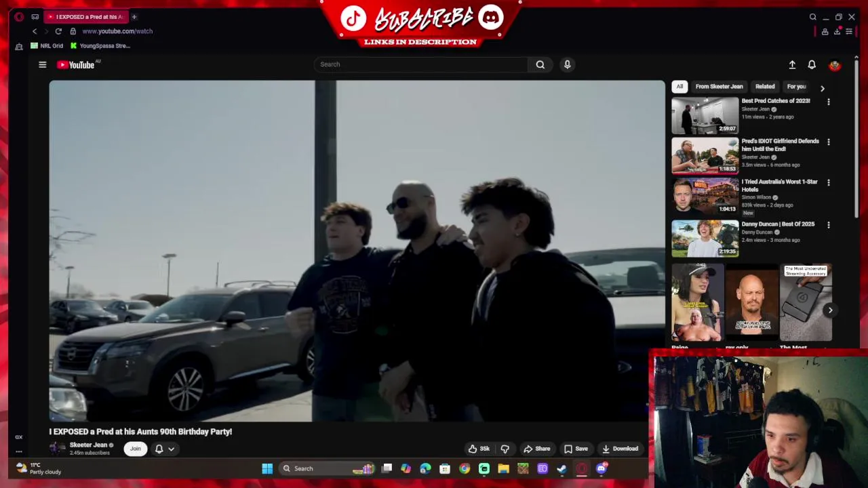Open Best Pred Catches of 2023 thumbnail

click(x=705, y=115)
